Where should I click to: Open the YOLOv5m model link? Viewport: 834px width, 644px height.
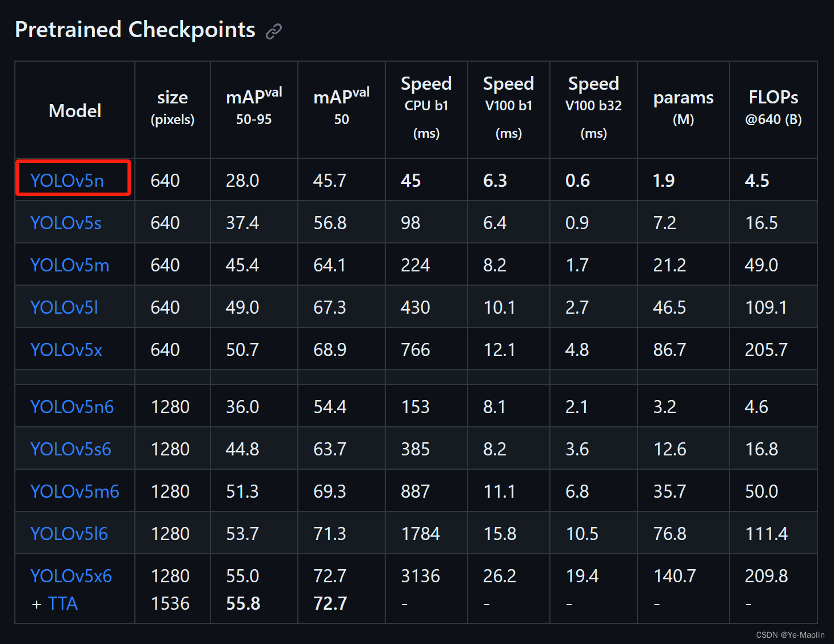[x=70, y=265]
